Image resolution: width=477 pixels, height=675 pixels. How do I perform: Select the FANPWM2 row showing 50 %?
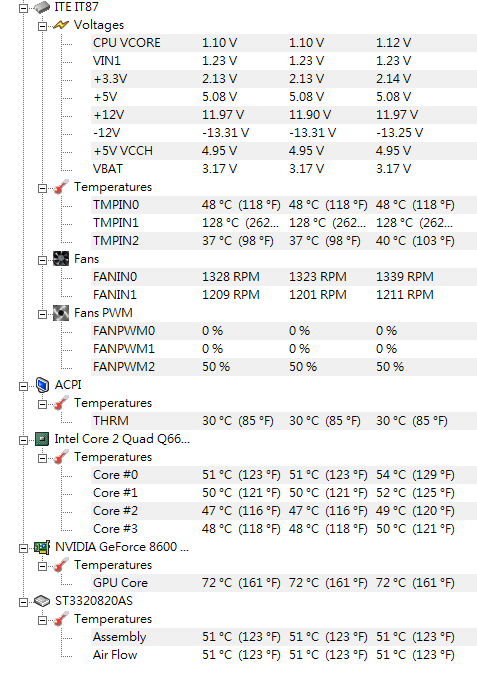(x=284, y=367)
